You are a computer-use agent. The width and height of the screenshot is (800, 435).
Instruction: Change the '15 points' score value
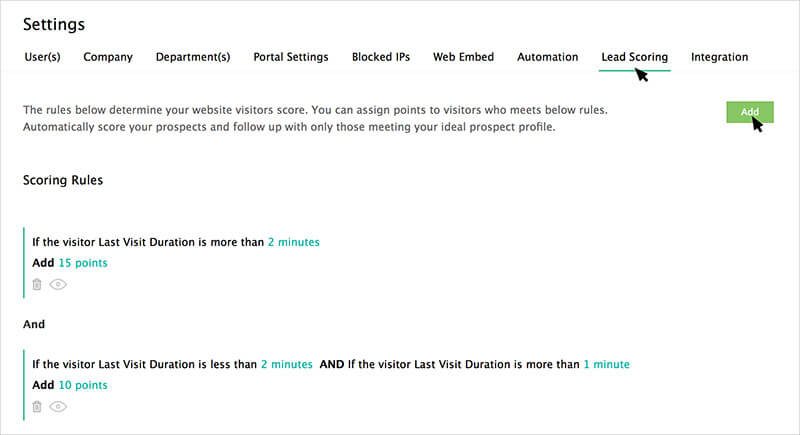82,263
